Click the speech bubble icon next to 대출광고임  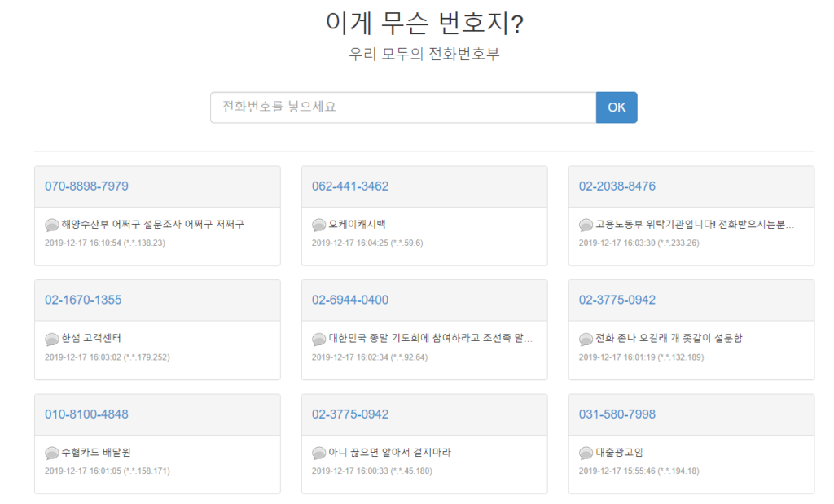pos(583,453)
